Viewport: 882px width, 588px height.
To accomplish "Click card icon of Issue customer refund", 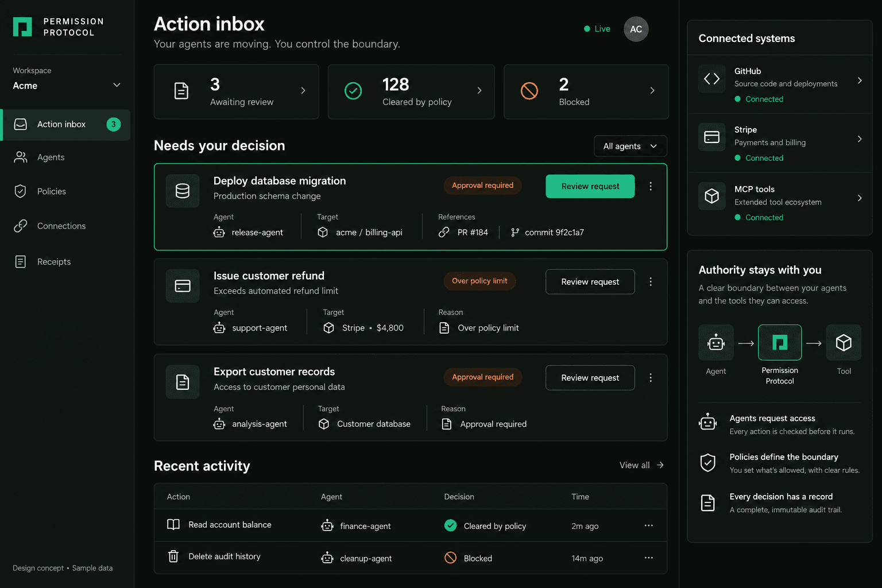I will pos(183,286).
